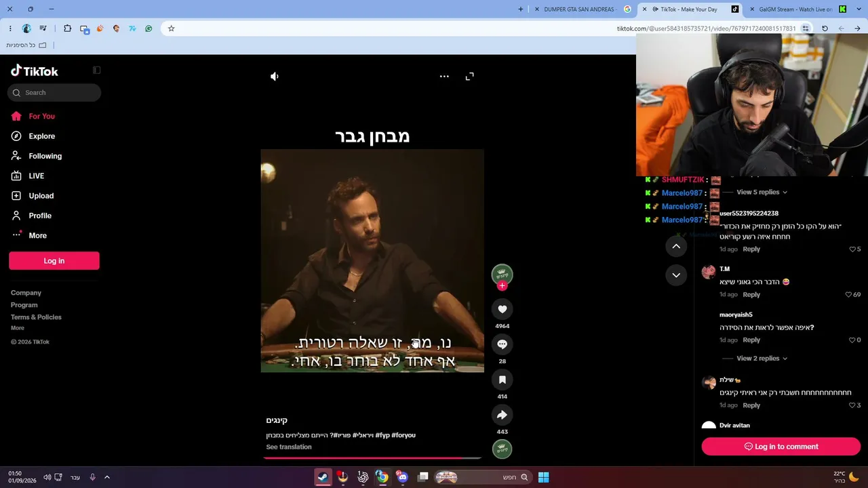This screenshot has height=488, width=868.
Task: Click the TikTok logo
Action: click(35, 71)
